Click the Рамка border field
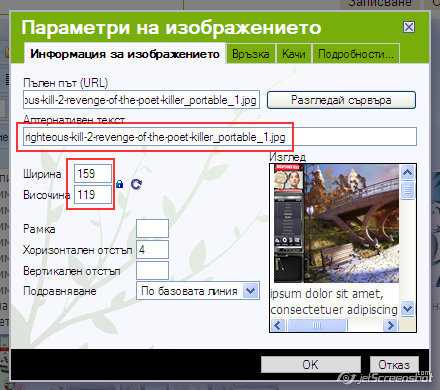 pyautogui.click(x=152, y=228)
